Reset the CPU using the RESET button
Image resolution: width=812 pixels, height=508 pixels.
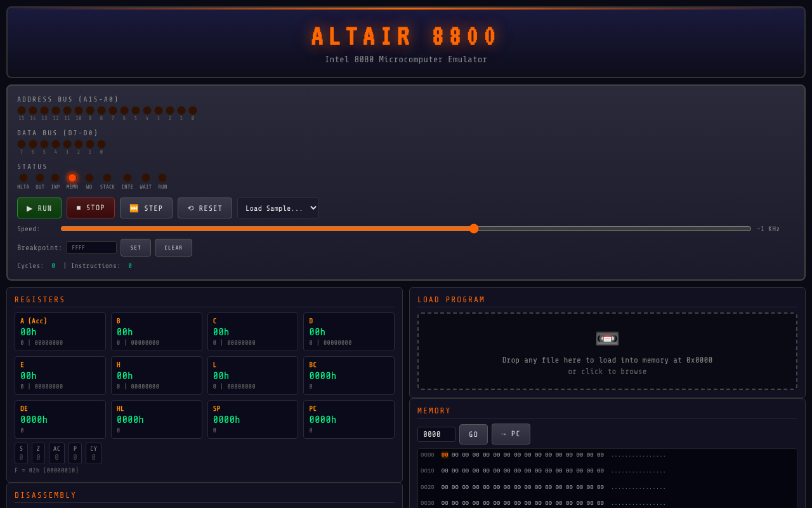coord(205,208)
